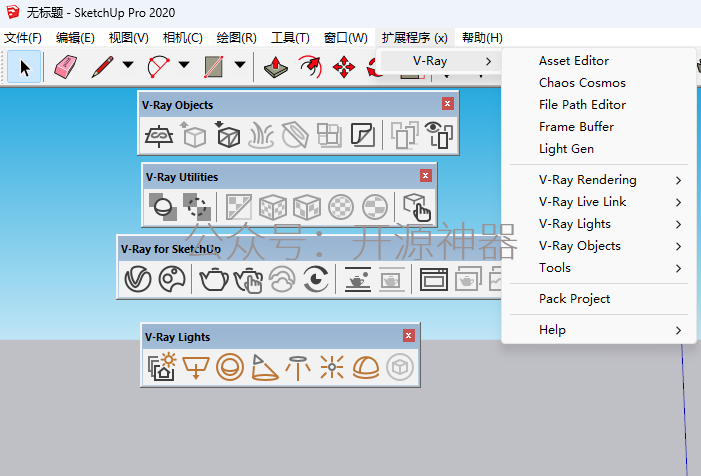This screenshot has height=476, width=701.
Task: Choose the Line pencil tool
Action: 102,67
